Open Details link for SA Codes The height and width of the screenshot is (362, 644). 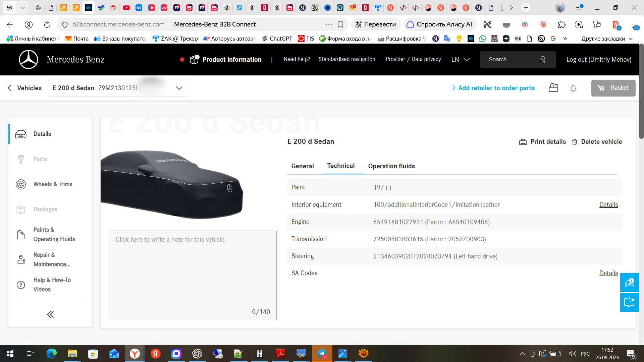pos(608,273)
